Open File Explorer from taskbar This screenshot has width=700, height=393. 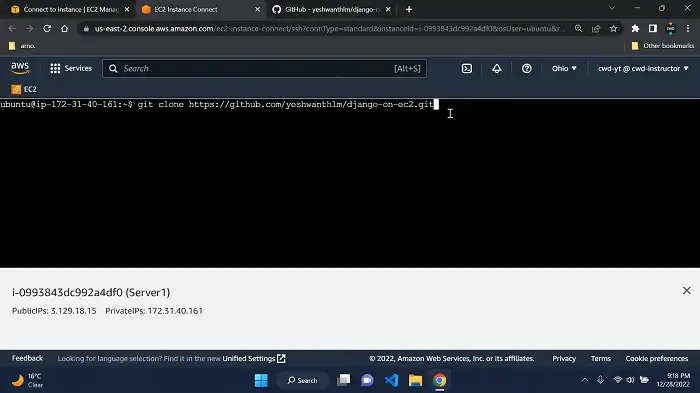tap(416, 380)
